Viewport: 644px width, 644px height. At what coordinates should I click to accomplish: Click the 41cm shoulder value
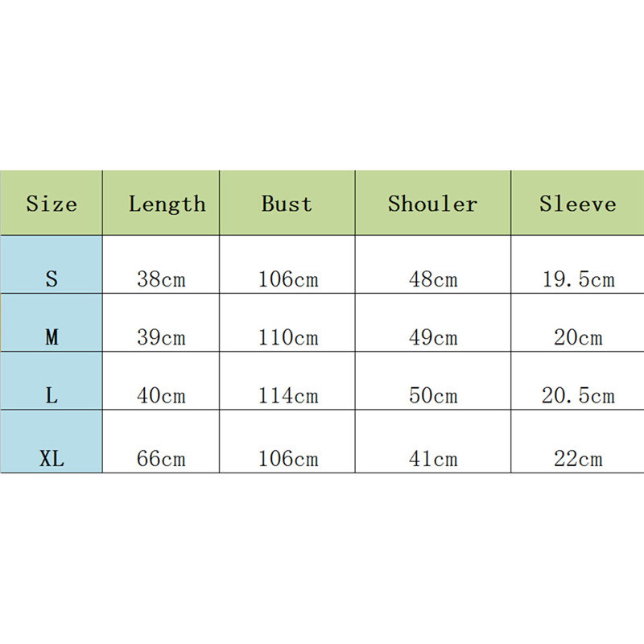coord(433,459)
